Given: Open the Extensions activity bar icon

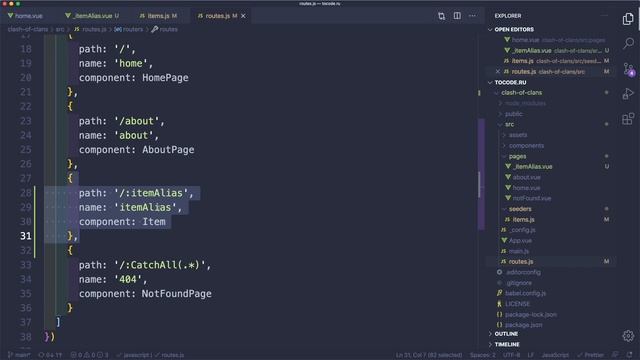Looking at the screenshot, I should pyautogui.click(x=628, y=119).
